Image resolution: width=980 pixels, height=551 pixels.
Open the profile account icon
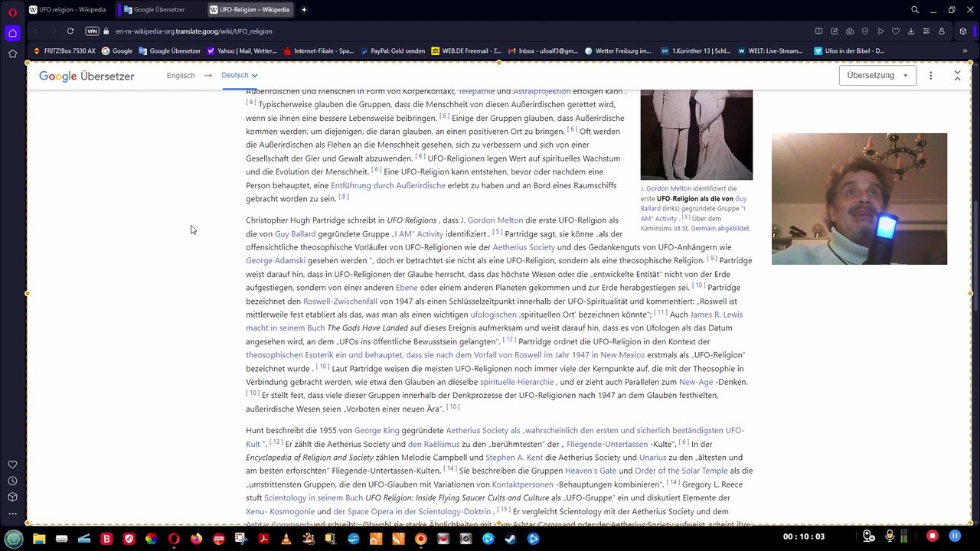942,31
